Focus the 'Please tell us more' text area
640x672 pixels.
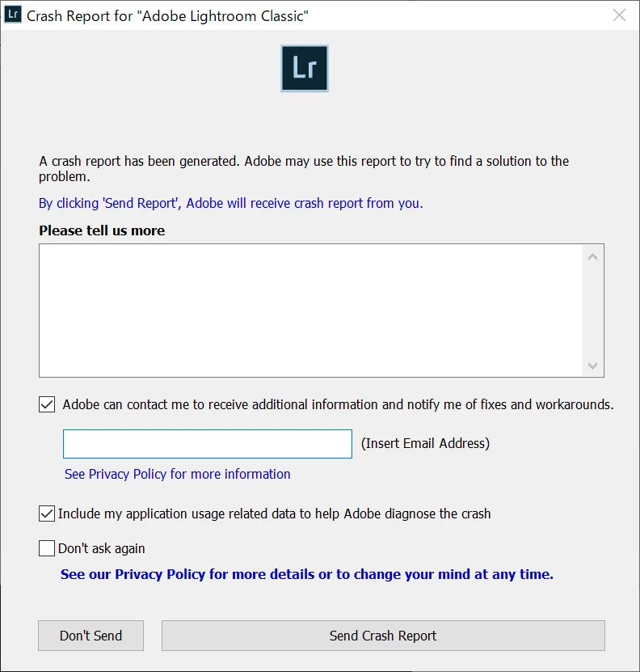tap(311, 311)
